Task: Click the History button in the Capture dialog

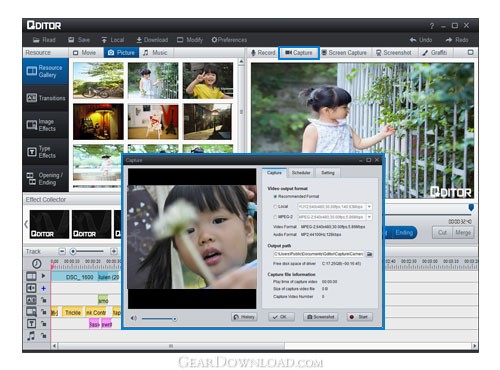Action: (244, 317)
